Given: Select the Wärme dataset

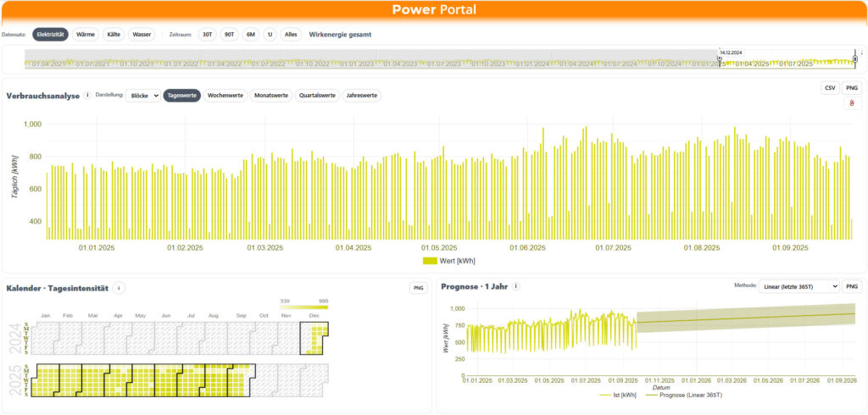Looking at the screenshot, I should [x=85, y=35].
